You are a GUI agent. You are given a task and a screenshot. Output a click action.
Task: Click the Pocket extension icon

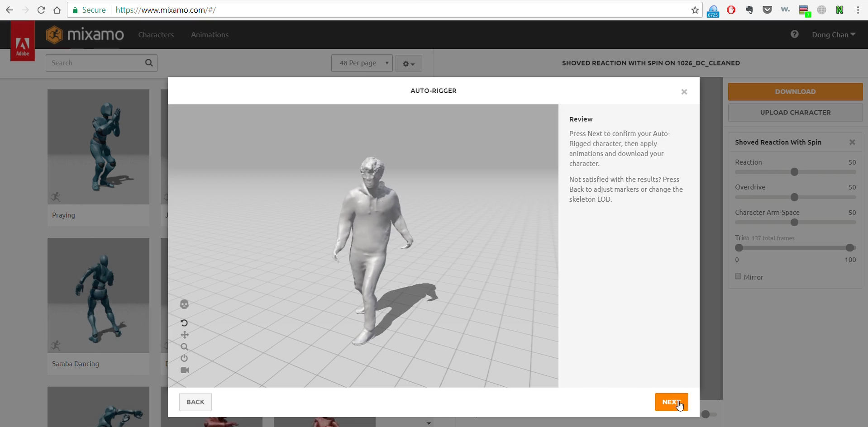[x=767, y=10]
